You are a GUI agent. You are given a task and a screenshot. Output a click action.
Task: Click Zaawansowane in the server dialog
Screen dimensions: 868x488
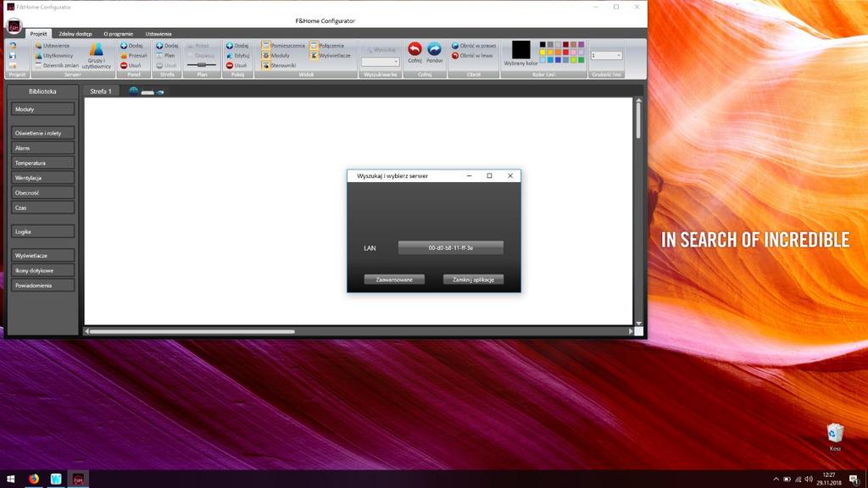click(x=394, y=280)
